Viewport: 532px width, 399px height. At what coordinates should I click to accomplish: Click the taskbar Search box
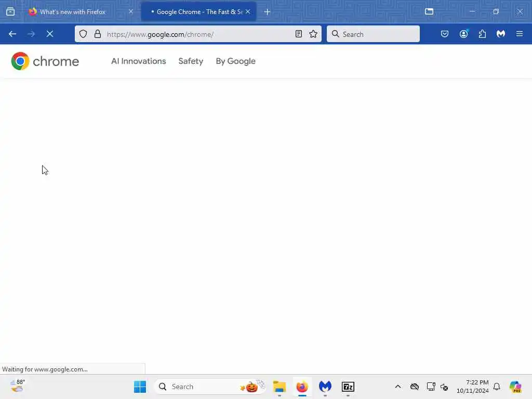click(210, 387)
